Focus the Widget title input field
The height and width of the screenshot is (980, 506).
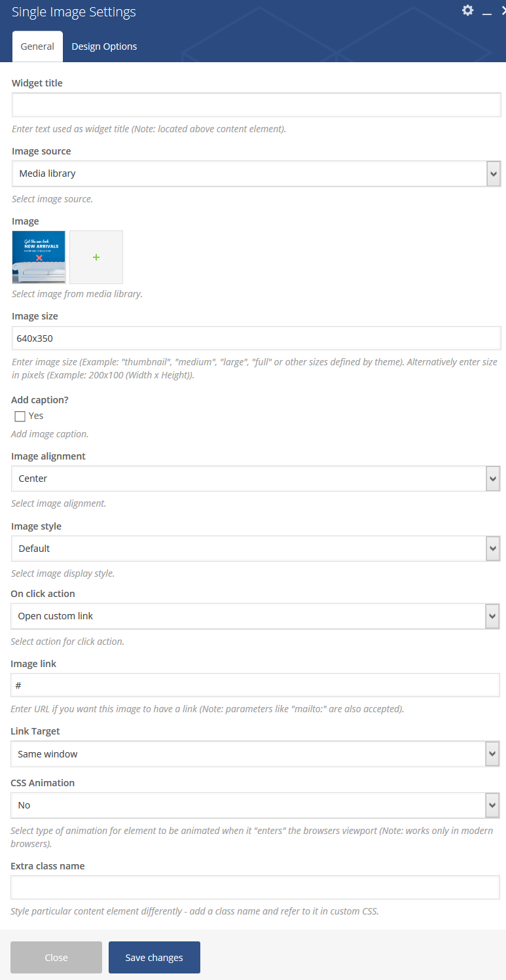click(x=257, y=105)
